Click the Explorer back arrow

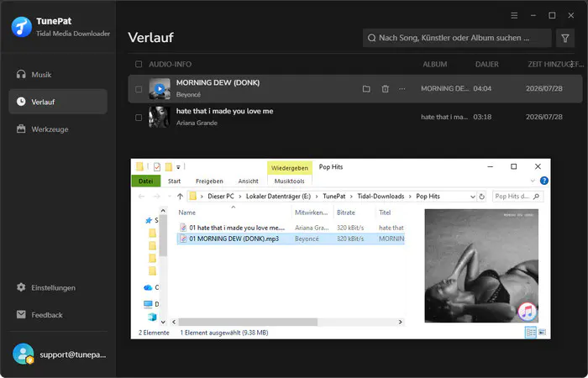tap(141, 196)
